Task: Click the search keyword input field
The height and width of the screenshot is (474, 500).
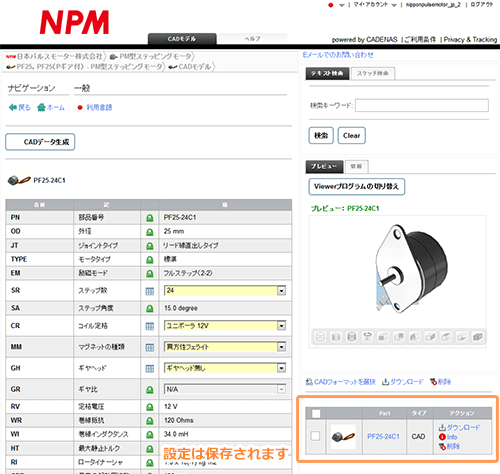Action: (422, 105)
